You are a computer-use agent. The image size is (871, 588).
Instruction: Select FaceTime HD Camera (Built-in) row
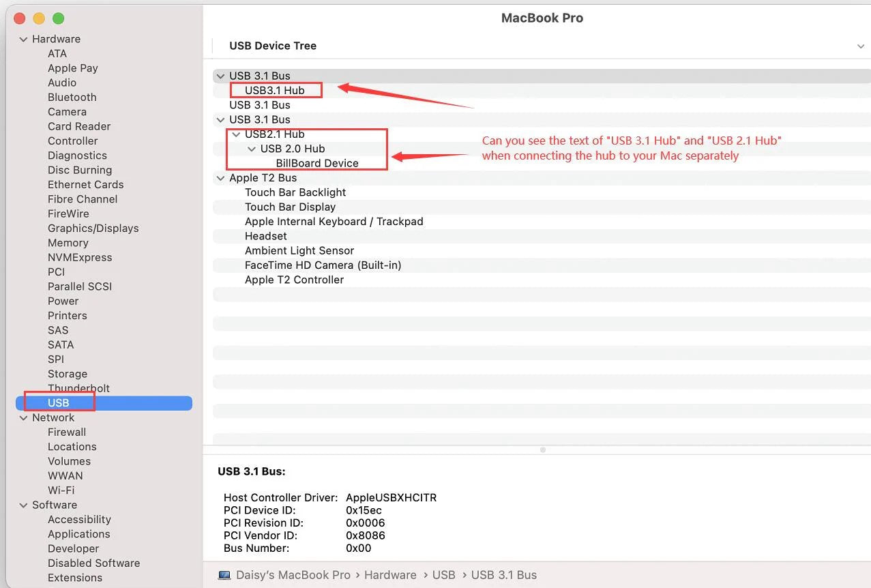542,265
